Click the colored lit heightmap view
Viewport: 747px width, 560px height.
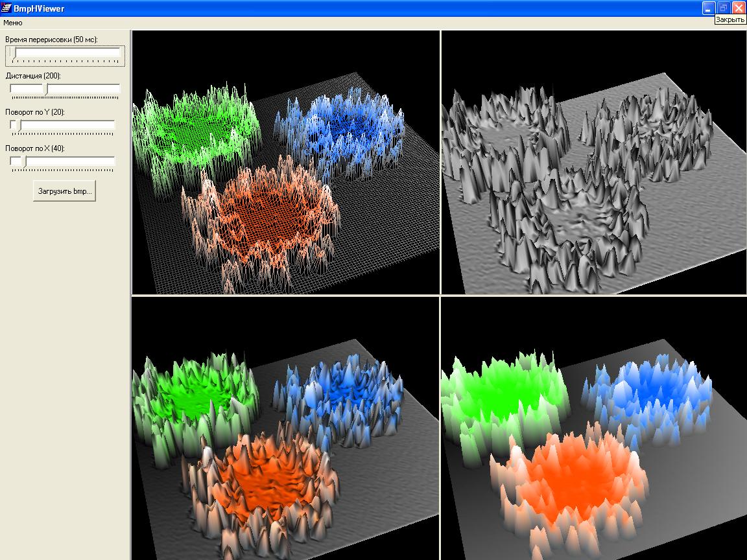(x=286, y=428)
